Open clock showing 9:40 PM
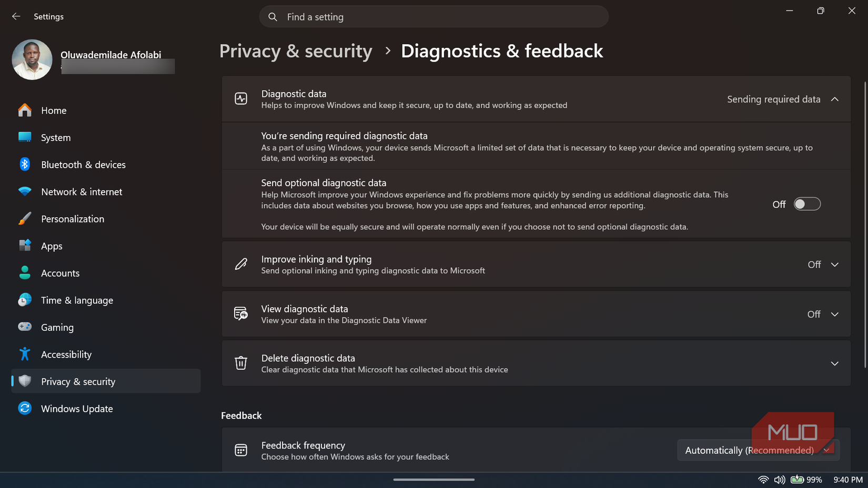 click(848, 480)
